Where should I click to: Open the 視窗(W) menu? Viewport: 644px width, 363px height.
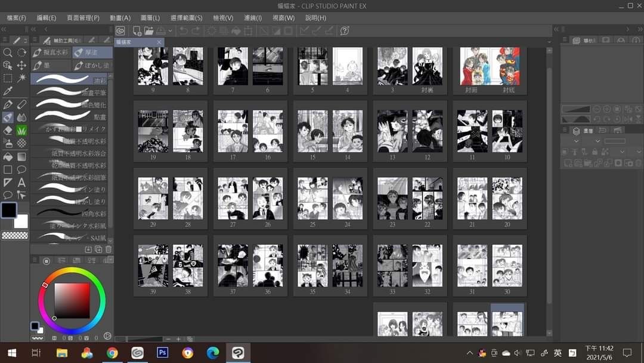[x=283, y=18]
